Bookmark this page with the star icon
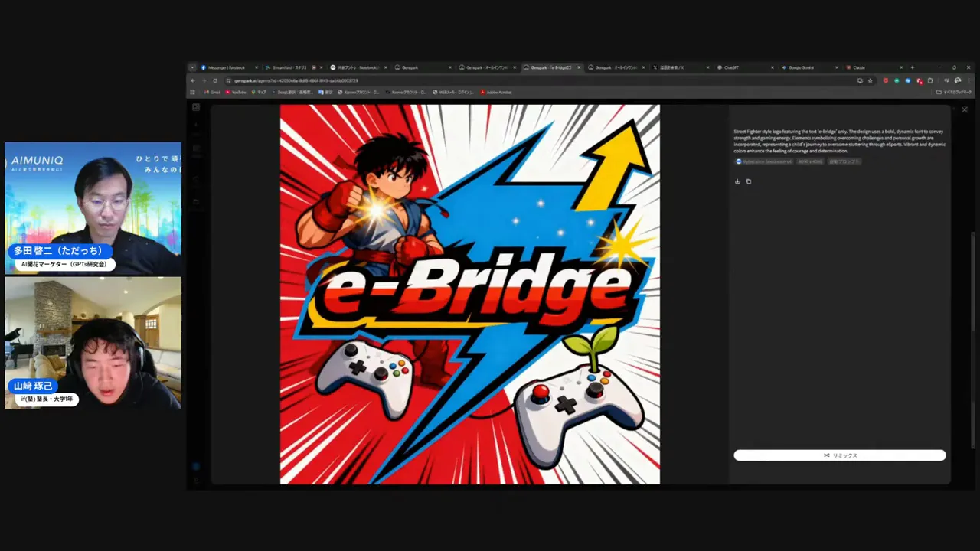Viewport: 980px width, 551px height. coord(870,80)
